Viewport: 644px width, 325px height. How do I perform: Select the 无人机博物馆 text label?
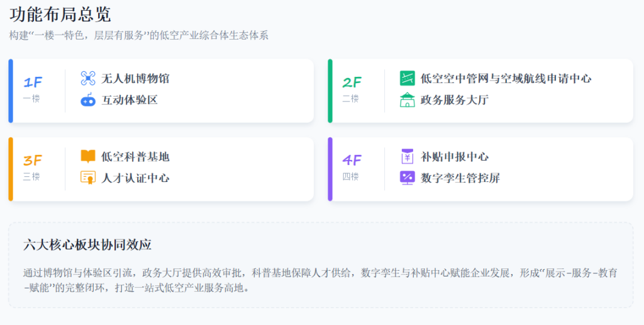tap(135, 79)
